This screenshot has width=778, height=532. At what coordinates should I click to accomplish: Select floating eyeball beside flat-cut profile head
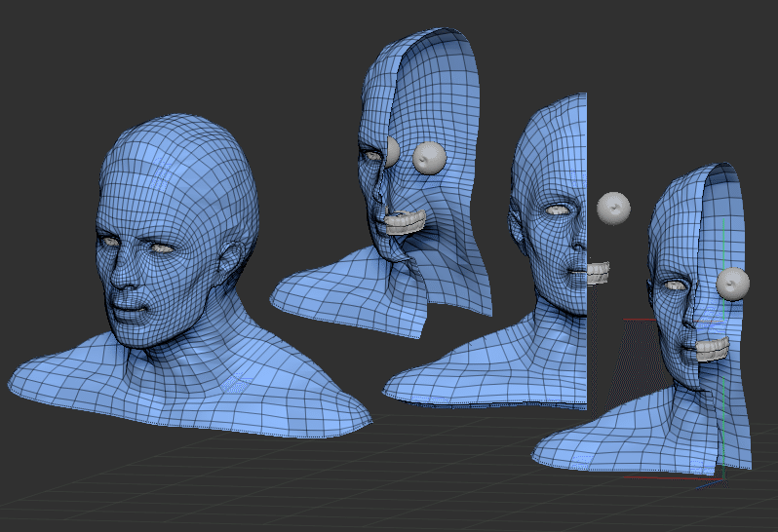[x=613, y=209]
